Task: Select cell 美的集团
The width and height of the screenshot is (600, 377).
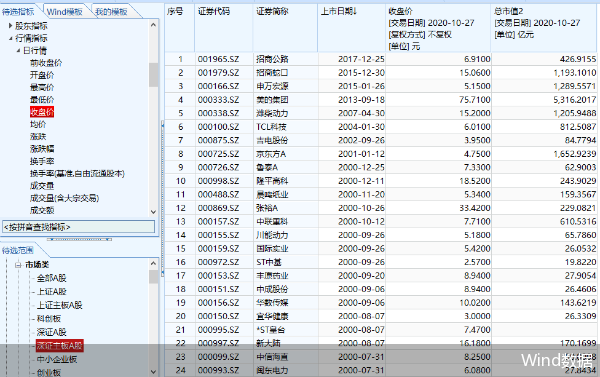Action: click(x=285, y=100)
